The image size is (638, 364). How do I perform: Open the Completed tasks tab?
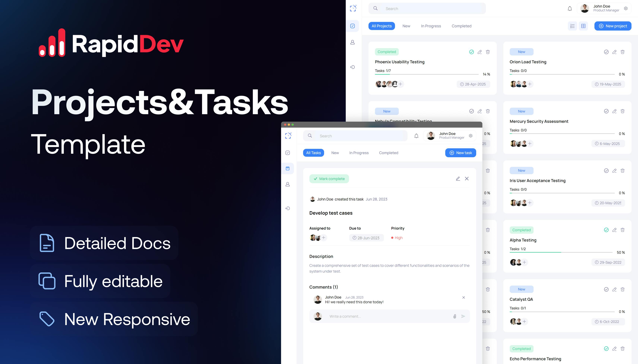pyautogui.click(x=388, y=153)
